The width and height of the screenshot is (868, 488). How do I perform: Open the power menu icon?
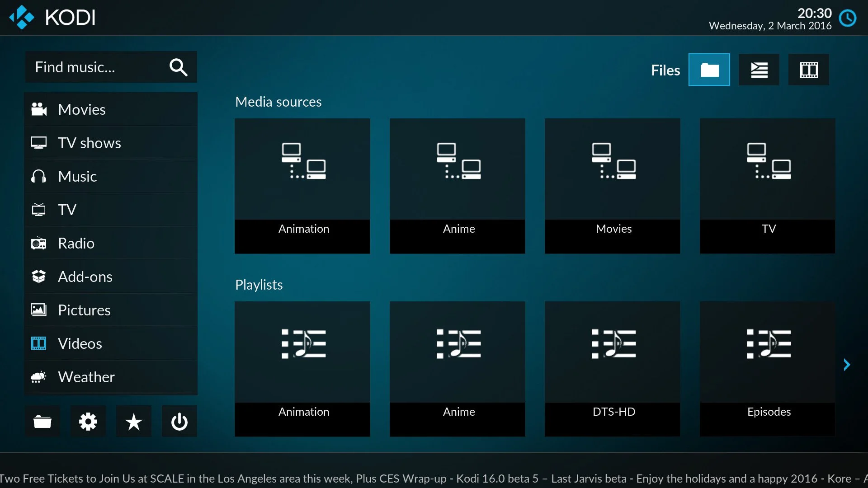click(179, 422)
